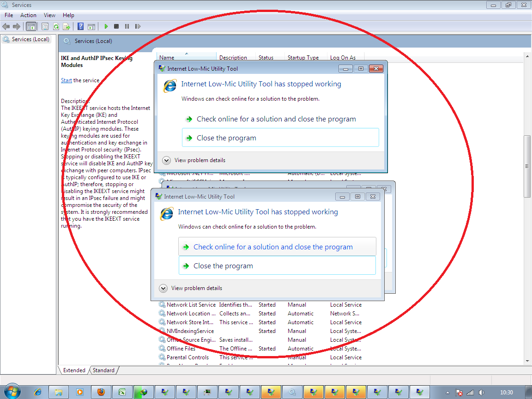The width and height of the screenshot is (532, 399).
Task: Click the Services gear icon in panel header
Action: pyautogui.click(x=67, y=41)
